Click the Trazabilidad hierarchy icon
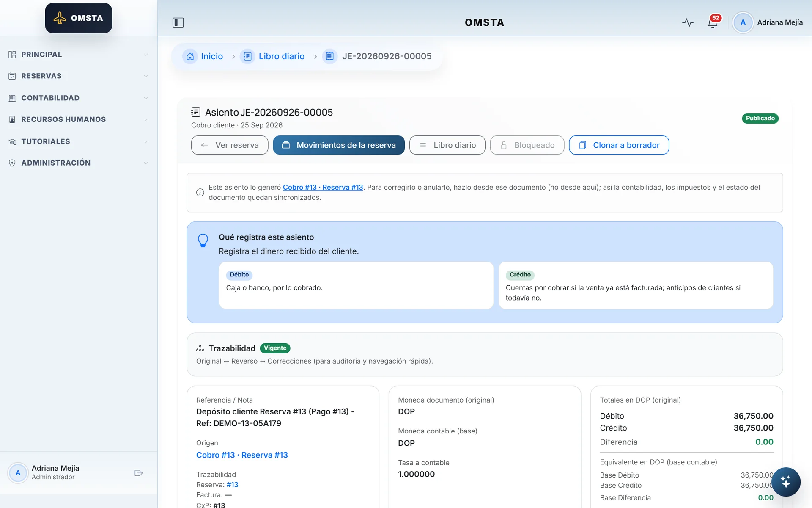Screen dimensions: 812x508 [x=200, y=348]
